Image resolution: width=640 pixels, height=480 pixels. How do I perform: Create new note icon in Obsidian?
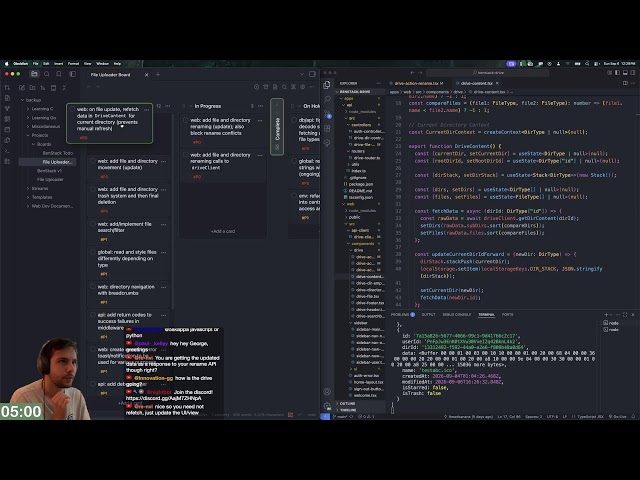pyautogui.click(x=22, y=88)
